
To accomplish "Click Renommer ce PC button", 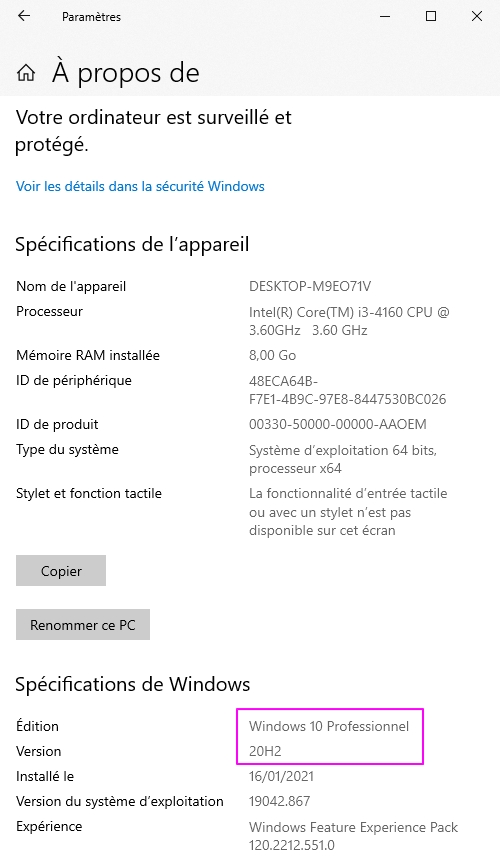I will pyautogui.click(x=83, y=625).
